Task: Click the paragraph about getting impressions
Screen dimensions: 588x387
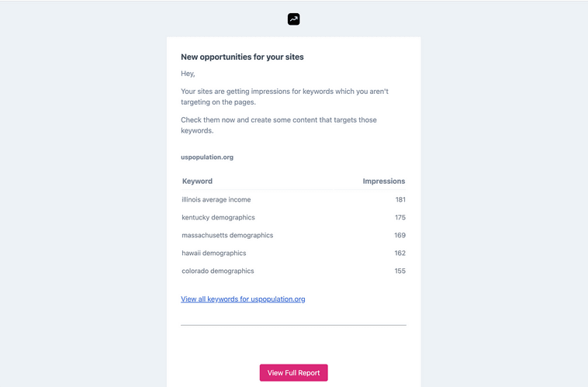Action: point(285,97)
